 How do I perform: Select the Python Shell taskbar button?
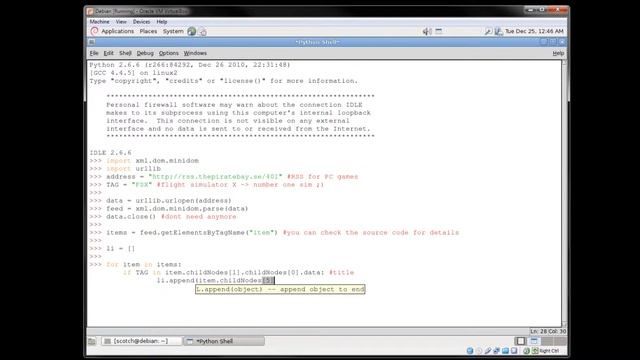point(224,341)
